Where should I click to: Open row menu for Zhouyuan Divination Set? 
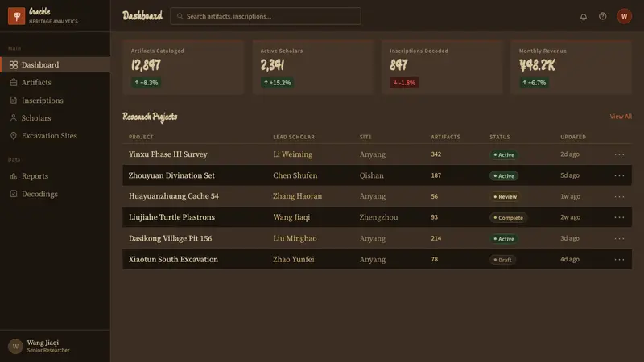619,175
